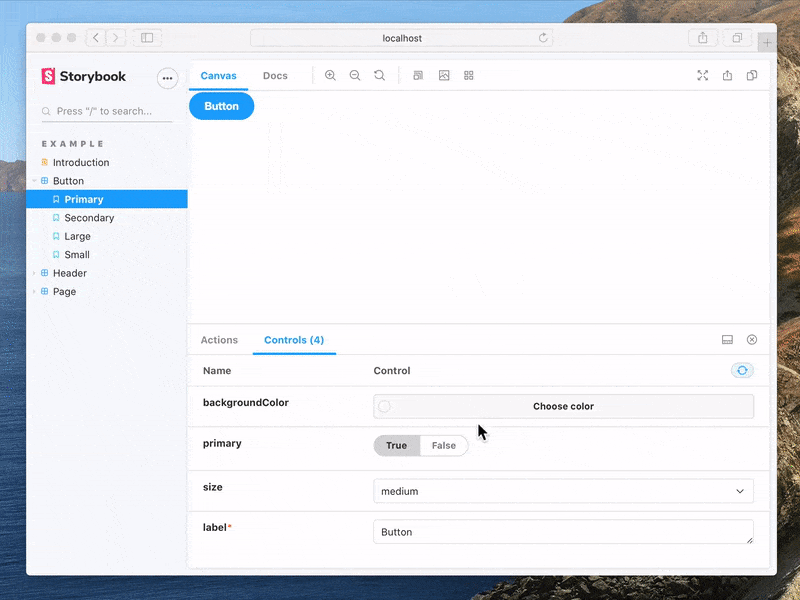Click the primary name cell
The width and height of the screenshot is (800, 600).
click(x=222, y=443)
